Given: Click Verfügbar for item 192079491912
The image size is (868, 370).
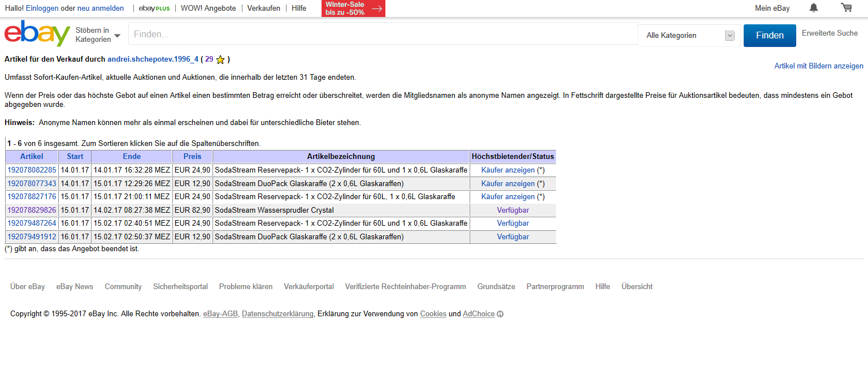Looking at the screenshot, I should coord(513,237).
